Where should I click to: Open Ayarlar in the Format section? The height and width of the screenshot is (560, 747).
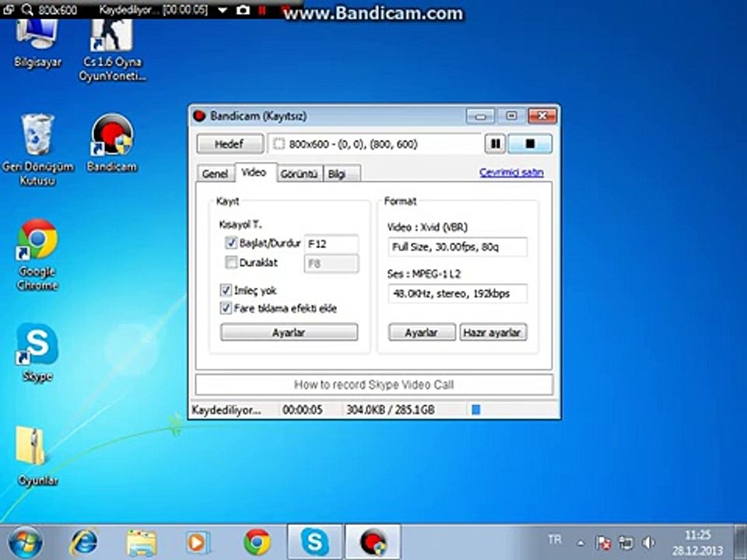[x=422, y=332]
